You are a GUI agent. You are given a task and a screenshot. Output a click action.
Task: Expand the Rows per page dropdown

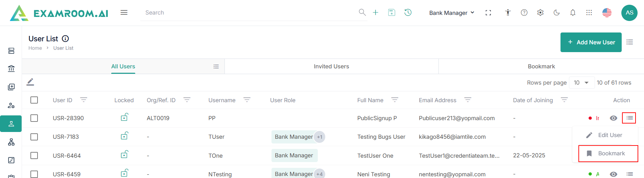(x=581, y=83)
